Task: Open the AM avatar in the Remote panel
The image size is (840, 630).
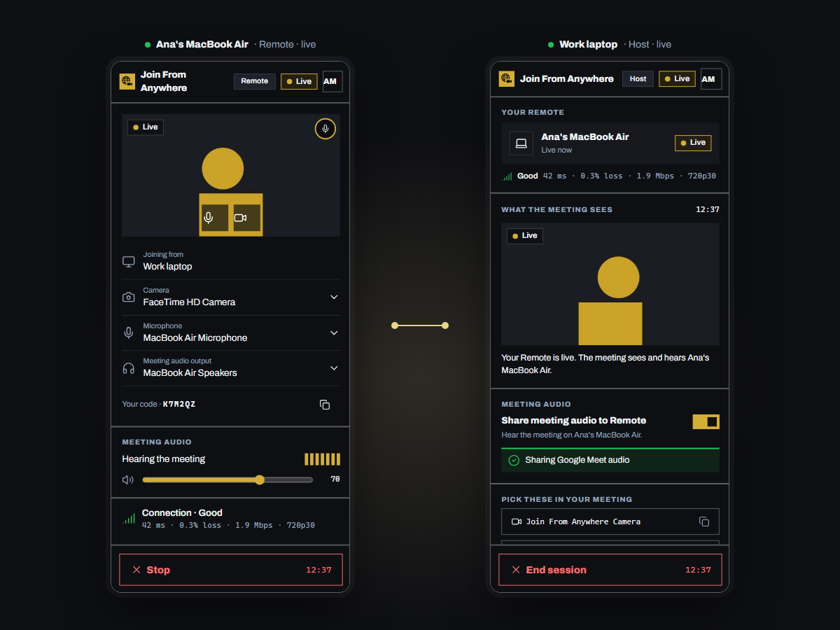Action: click(x=332, y=81)
